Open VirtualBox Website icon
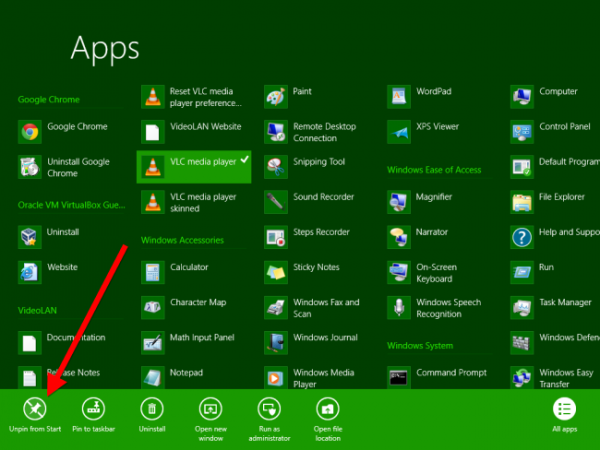600x450 pixels. pyautogui.click(x=30, y=272)
